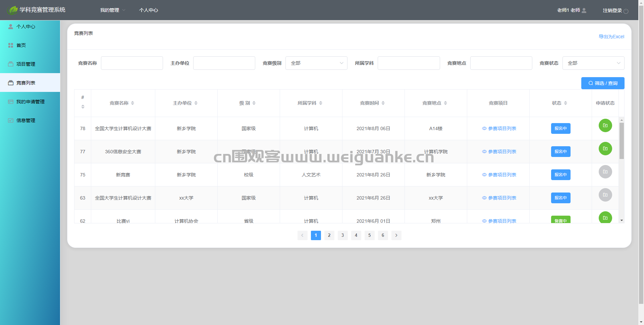The width and height of the screenshot is (644, 325).
Task: Click the 信息管理 sidebar icon
Action: (x=11, y=120)
